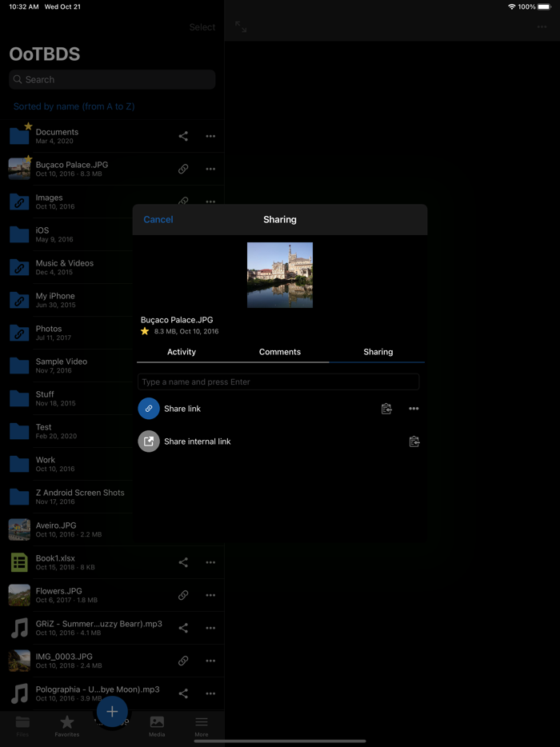Open more options for Images folder
The height and width of the screenshot is (747, 560).
210,202
